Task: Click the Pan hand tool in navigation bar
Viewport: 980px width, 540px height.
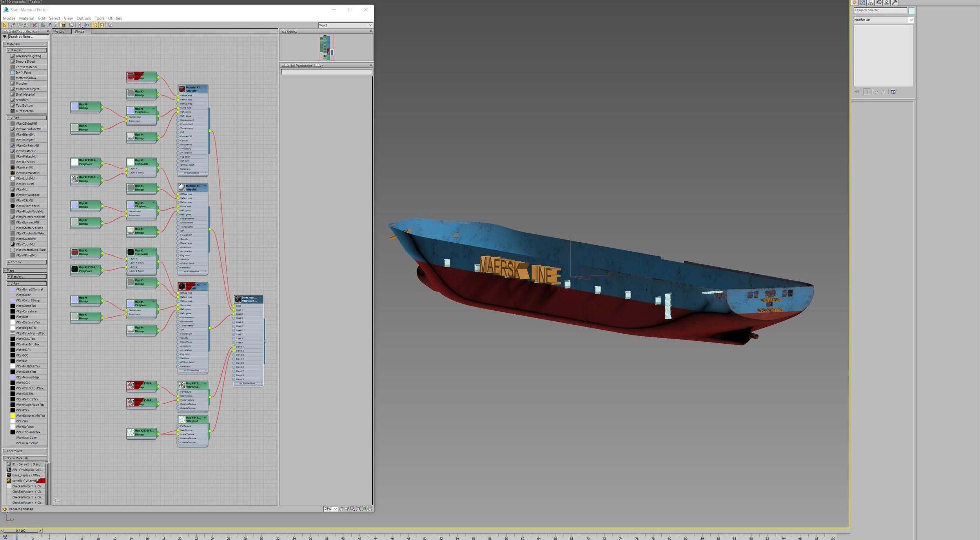Action: (341, 509)
